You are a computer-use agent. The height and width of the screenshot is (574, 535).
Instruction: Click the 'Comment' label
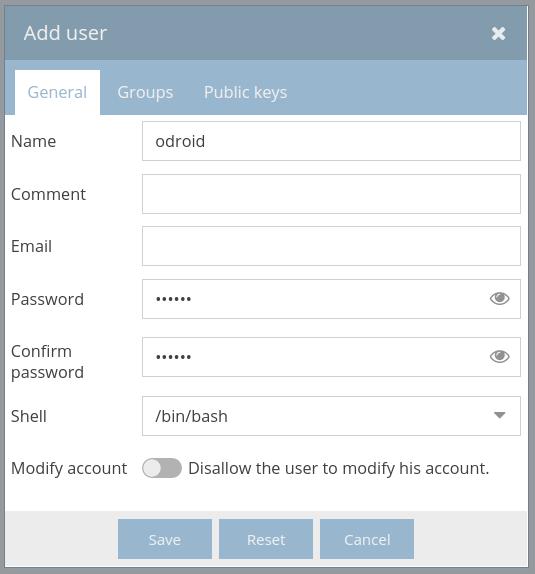click(x=48, y=194)
